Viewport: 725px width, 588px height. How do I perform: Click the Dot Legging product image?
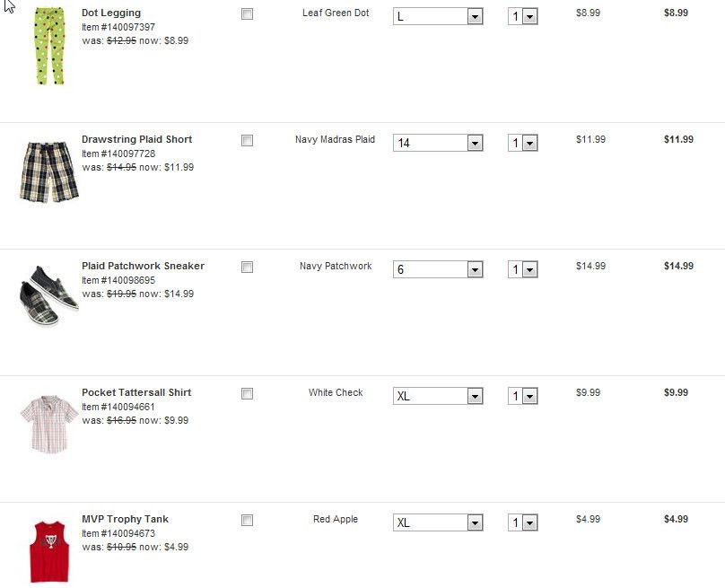(50, 47)
